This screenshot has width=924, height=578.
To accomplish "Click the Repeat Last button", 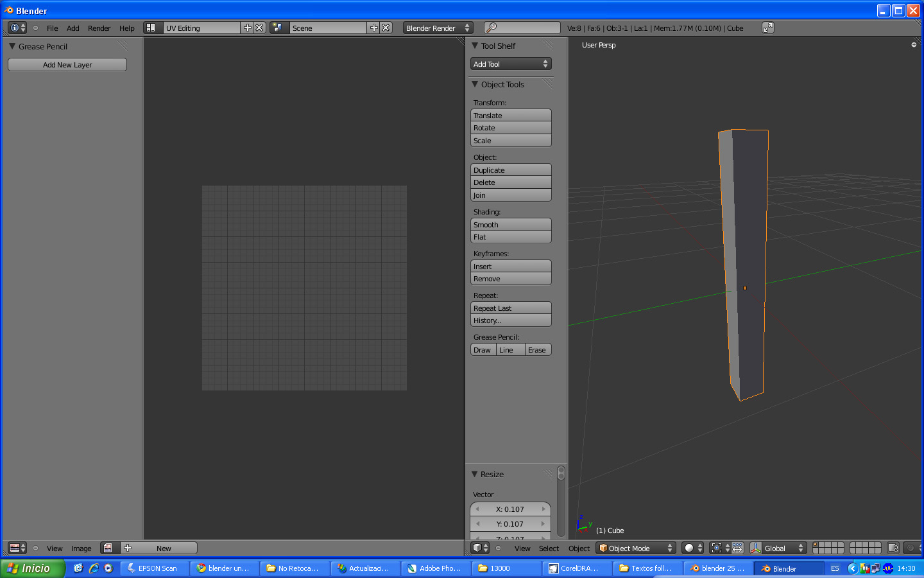I will coord(511,308).
